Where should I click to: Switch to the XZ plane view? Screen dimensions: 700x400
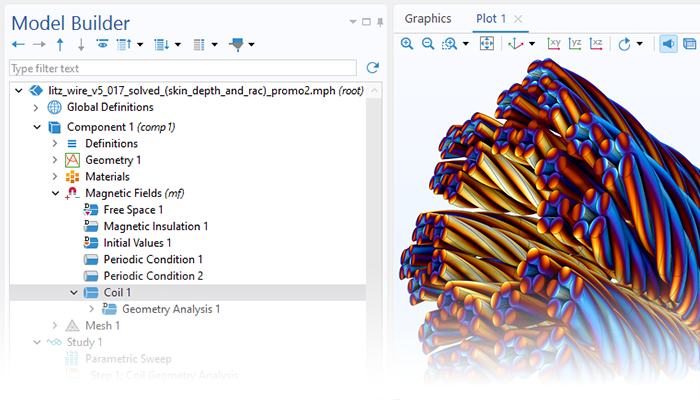(597, 44)
